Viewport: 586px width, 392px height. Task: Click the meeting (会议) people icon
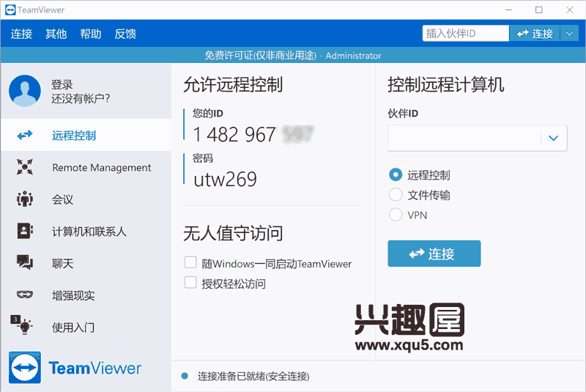(25, 199)
